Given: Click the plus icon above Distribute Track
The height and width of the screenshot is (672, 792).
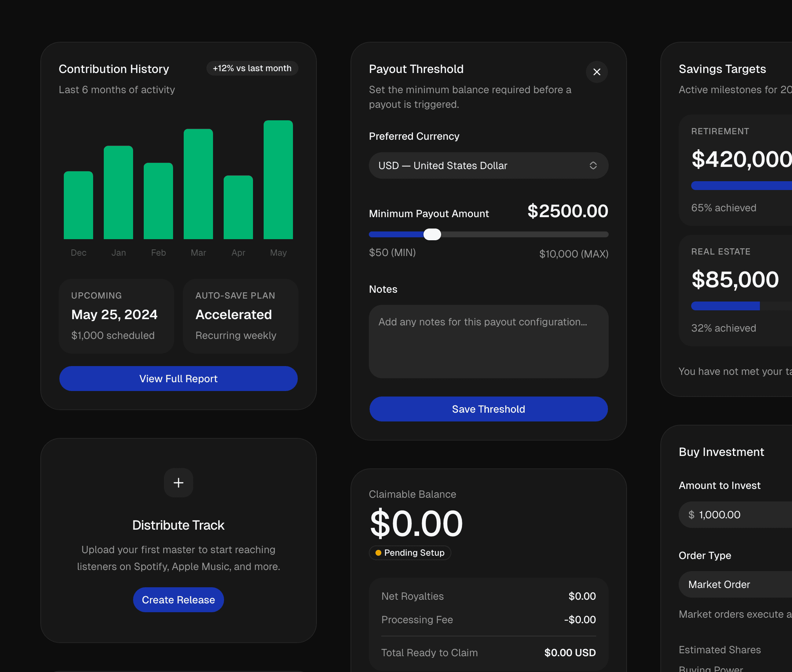Looking at the screenshot, I should pos(178,483).
